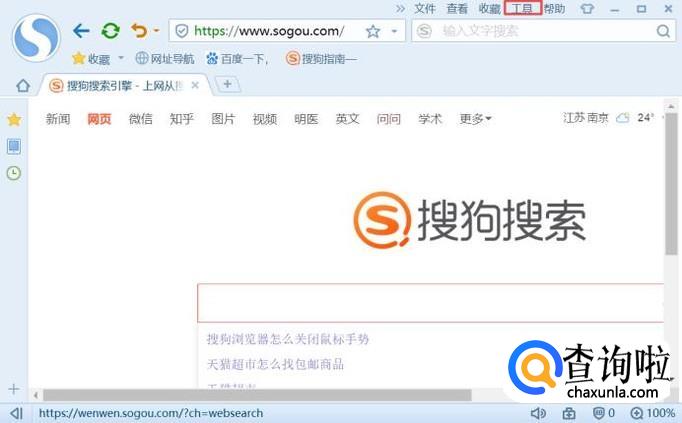Select the 搜狗搜索引擎 tab
The image size is (682, 423).
point(117,86)
